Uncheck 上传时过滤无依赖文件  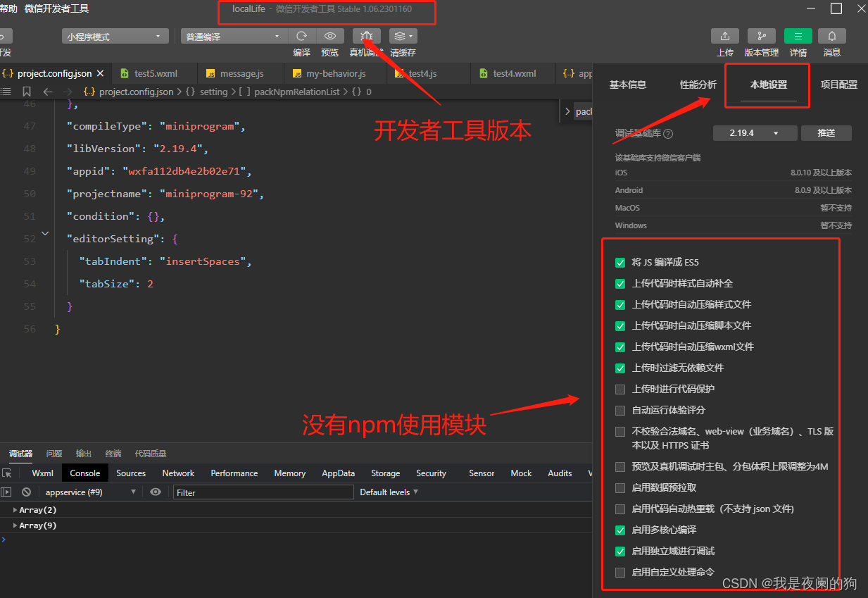click(x=620, y=368)
